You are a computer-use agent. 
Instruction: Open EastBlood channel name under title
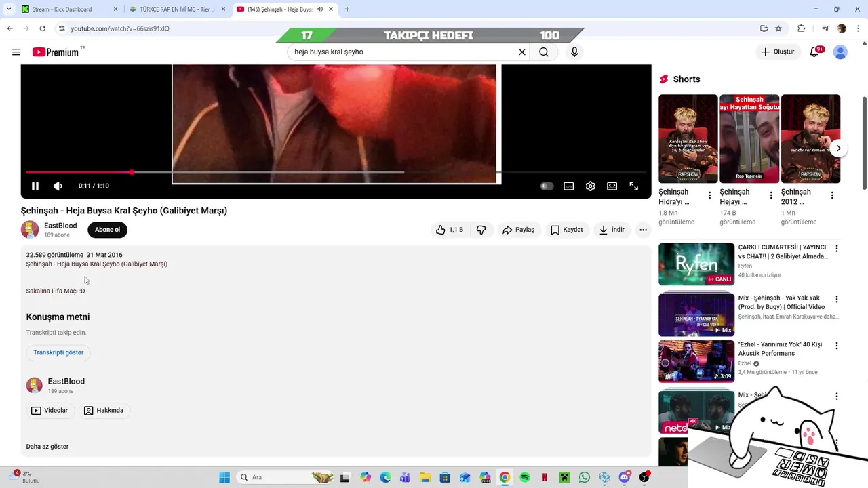[x=60, y=226]
